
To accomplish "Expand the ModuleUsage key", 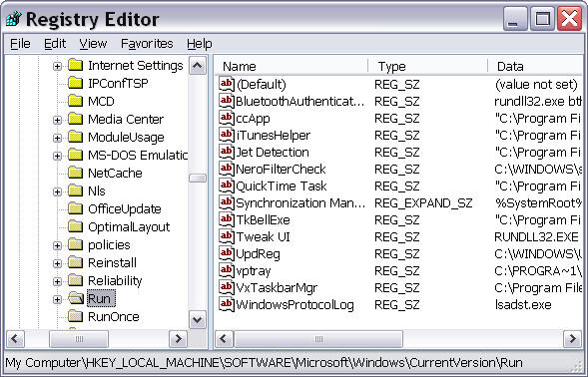I will [x=57, y=139].
